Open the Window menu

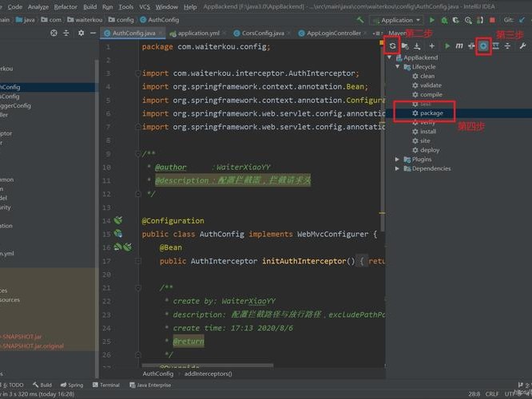[167, 6]
